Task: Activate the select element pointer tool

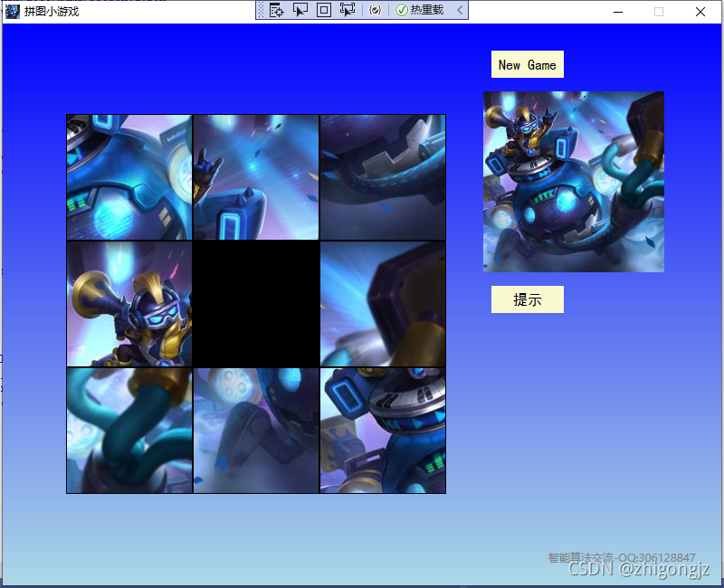Action: [300, 10]
